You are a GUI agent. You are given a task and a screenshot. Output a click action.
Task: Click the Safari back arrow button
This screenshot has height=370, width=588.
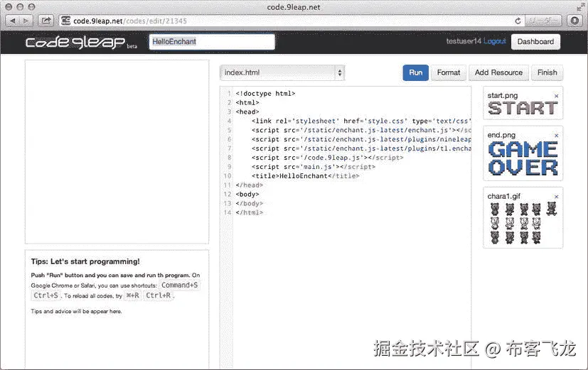13,21
